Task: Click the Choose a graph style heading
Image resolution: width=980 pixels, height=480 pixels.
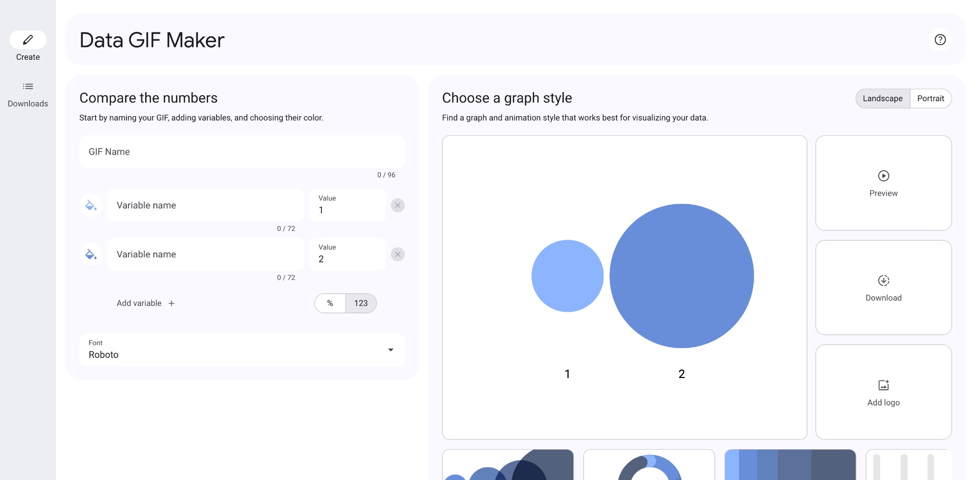Action: click(x=507, y=98)
